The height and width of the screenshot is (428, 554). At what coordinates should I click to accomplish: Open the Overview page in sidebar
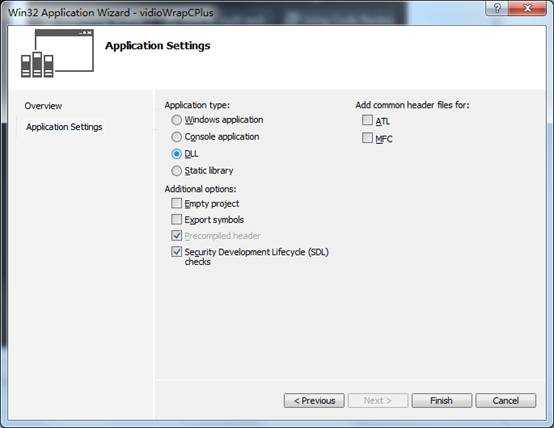(43, 106)
